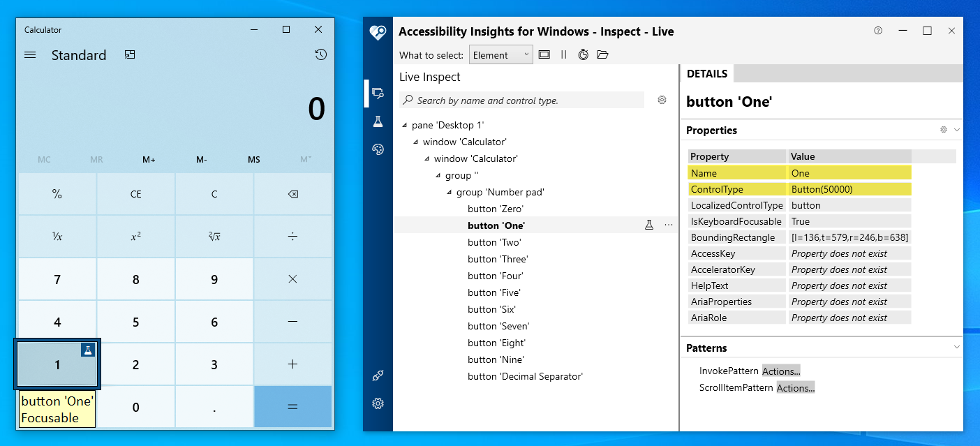This screenshot has height=446, width=980.
Task: Click Actions next to InvokePattern
Action: tap(781, 371)
